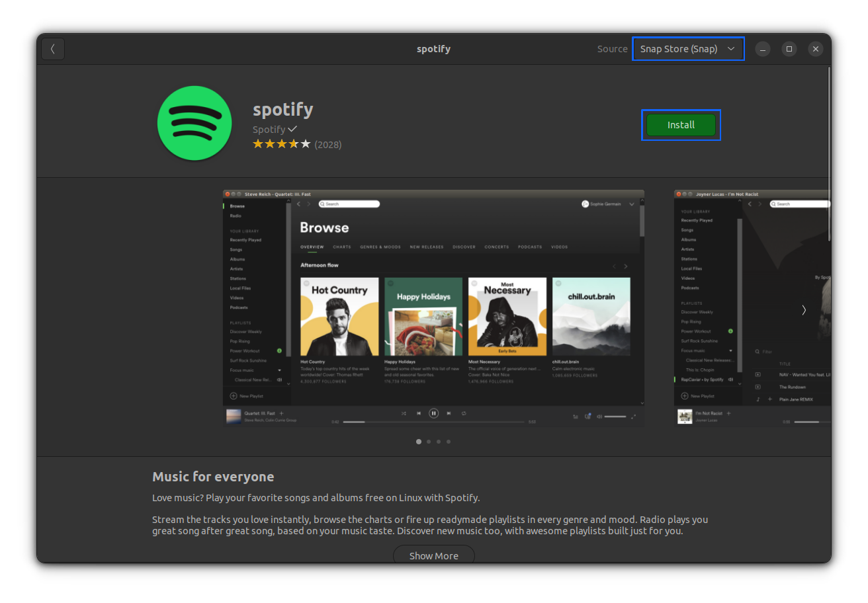Select the third carousel page dot
This screenshot has height=603, width=868.
(x=439, y=442)
